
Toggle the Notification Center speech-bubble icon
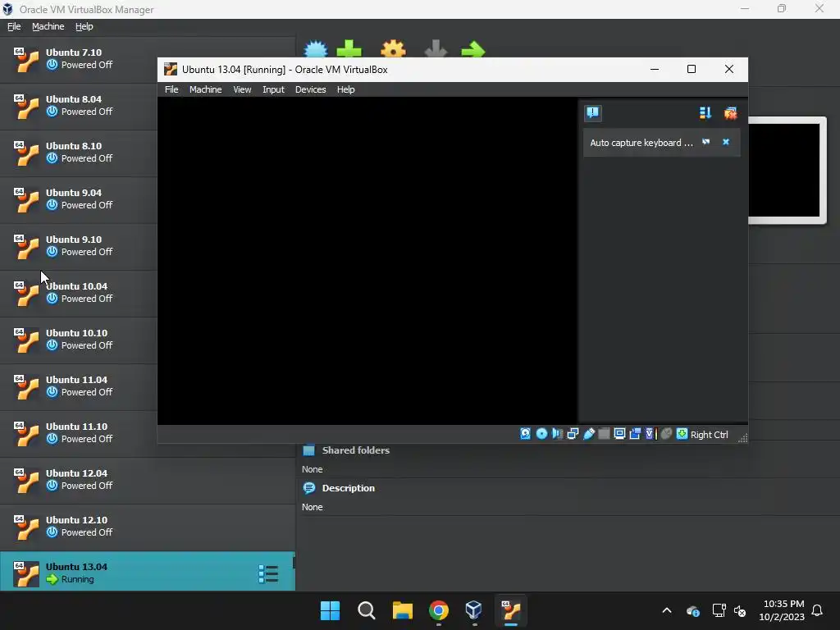pyautogui.click(x=592, y=113)
